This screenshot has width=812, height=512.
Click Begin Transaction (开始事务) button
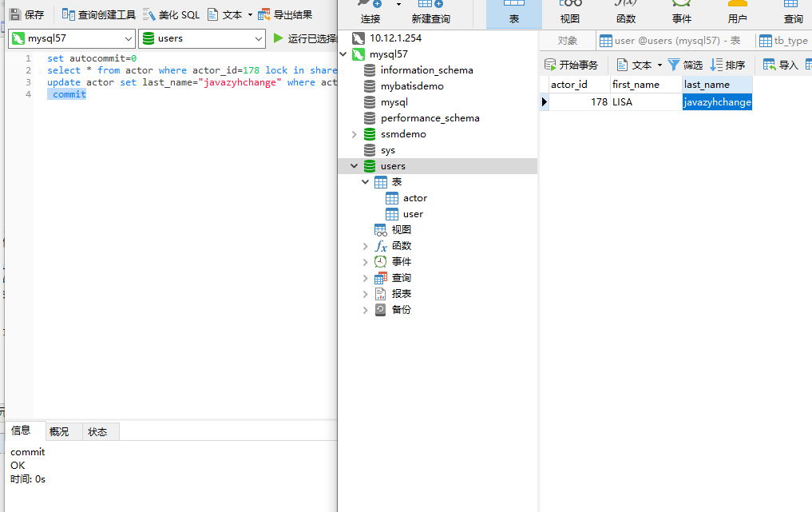point(571,65)
